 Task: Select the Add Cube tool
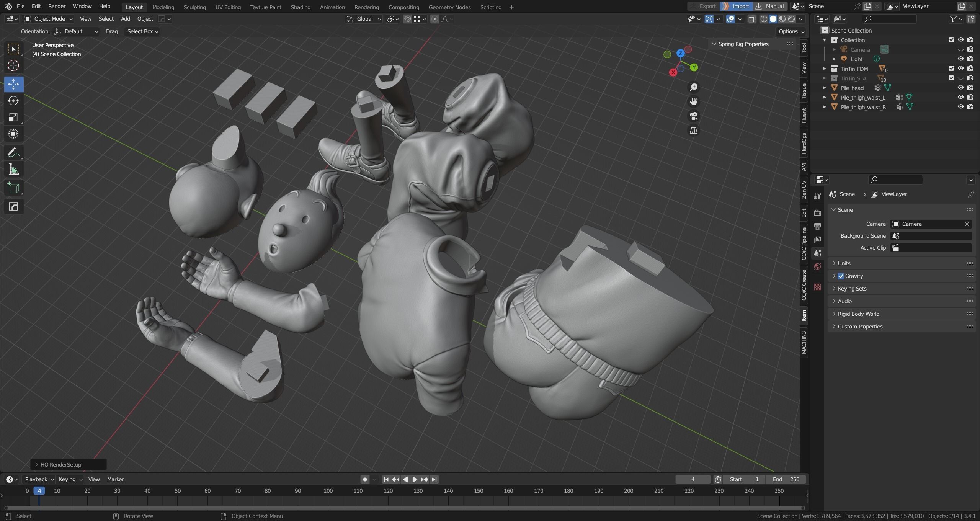13,188
